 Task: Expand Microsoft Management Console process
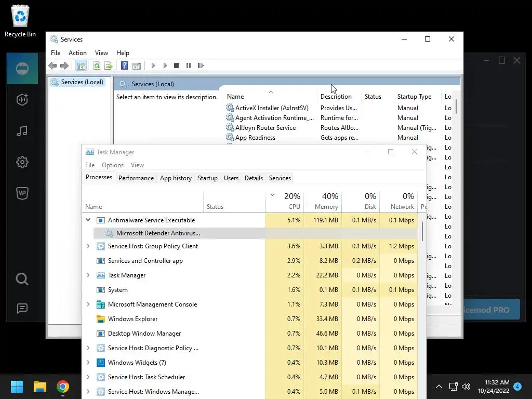point(88,304)
